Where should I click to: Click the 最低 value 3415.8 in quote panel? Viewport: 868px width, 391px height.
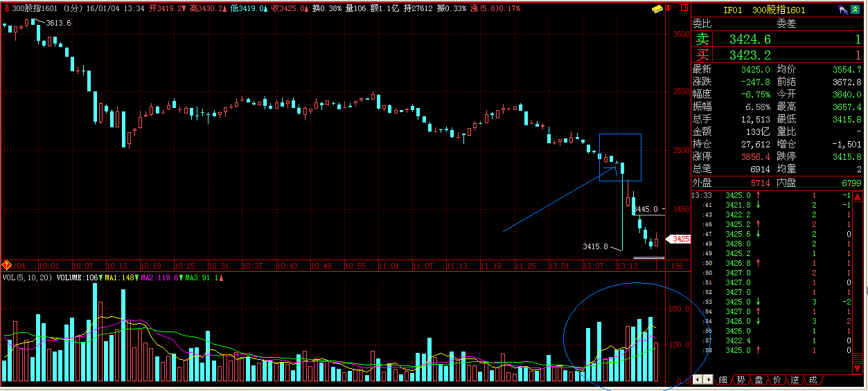coord(847,119)
